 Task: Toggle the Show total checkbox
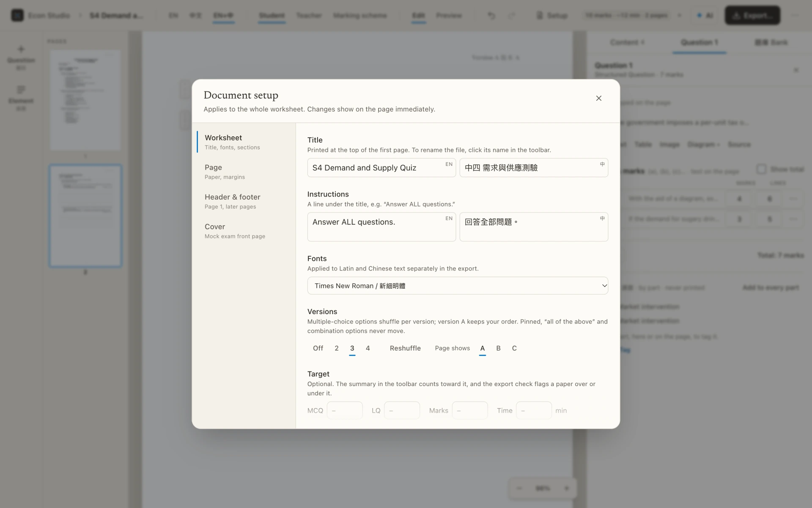(x=761, y=169)
